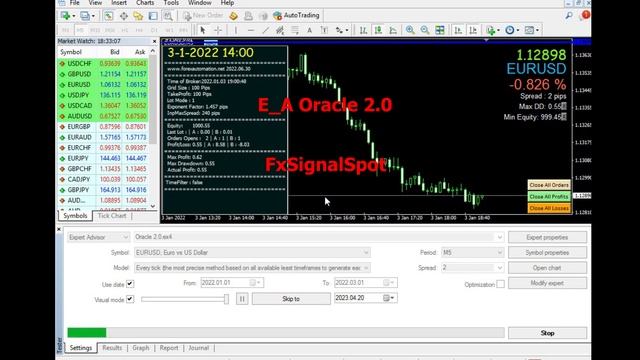Click the Skip to button
640x360 pixels.
point(291,299)
